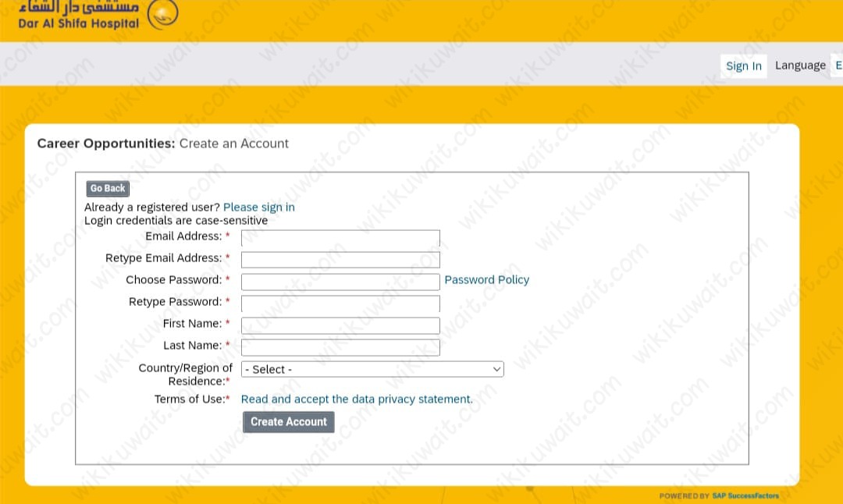Submit with the Create Account button

289,422
